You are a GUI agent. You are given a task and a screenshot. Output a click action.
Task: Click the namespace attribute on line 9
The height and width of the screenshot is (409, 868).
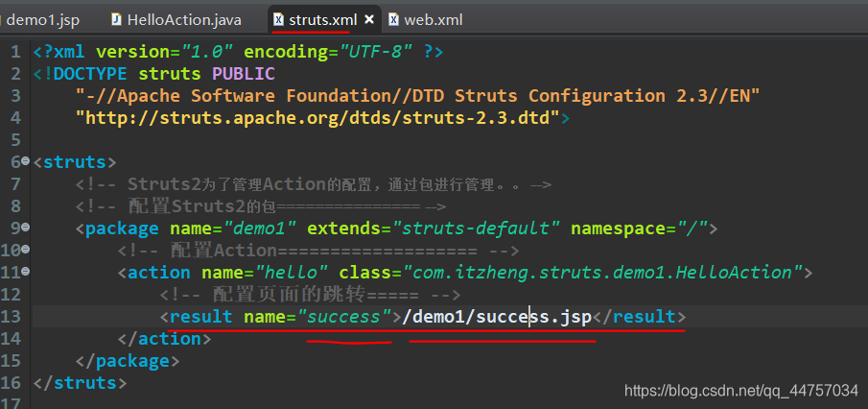pyautogui.click(x=639, y=229)
